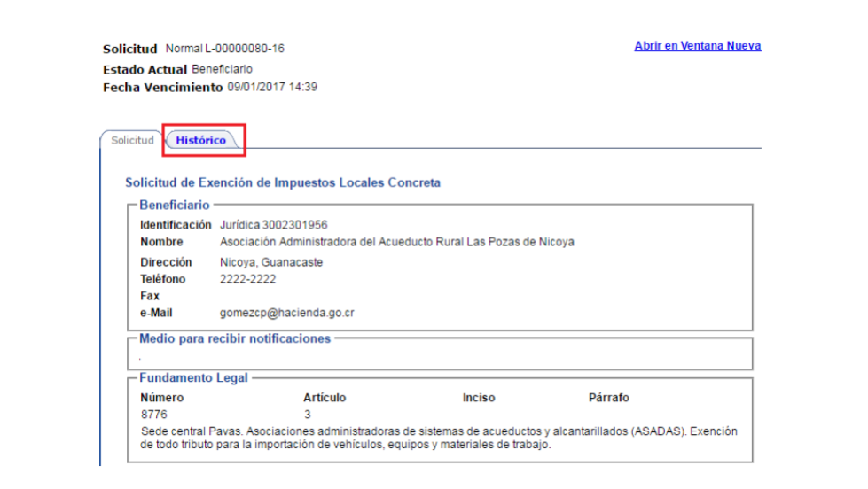This screenshot has height=489, width=868.
Task: Click the request number L-00000080-16
Action: 245,49
